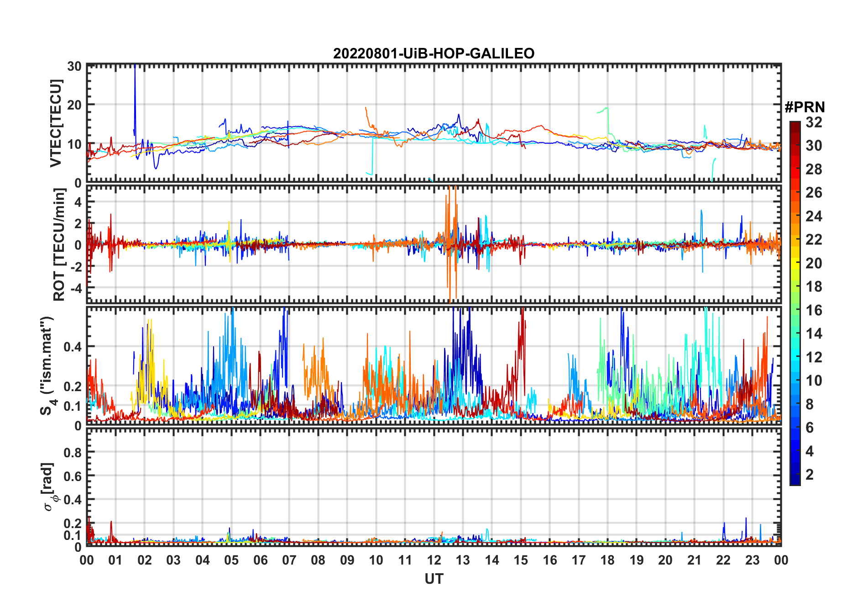Click colorbar tick label 16
Viewport: 868px width, 607px height.
coord(814,310)
